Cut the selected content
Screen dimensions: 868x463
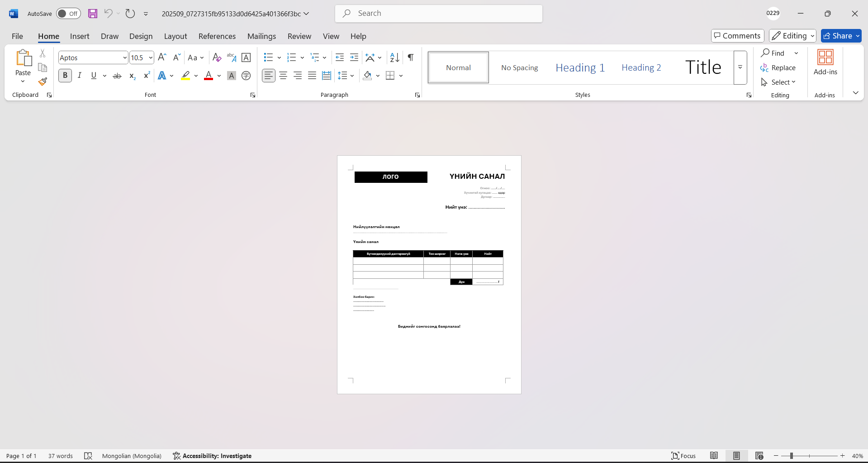click(x=43, y=53)
